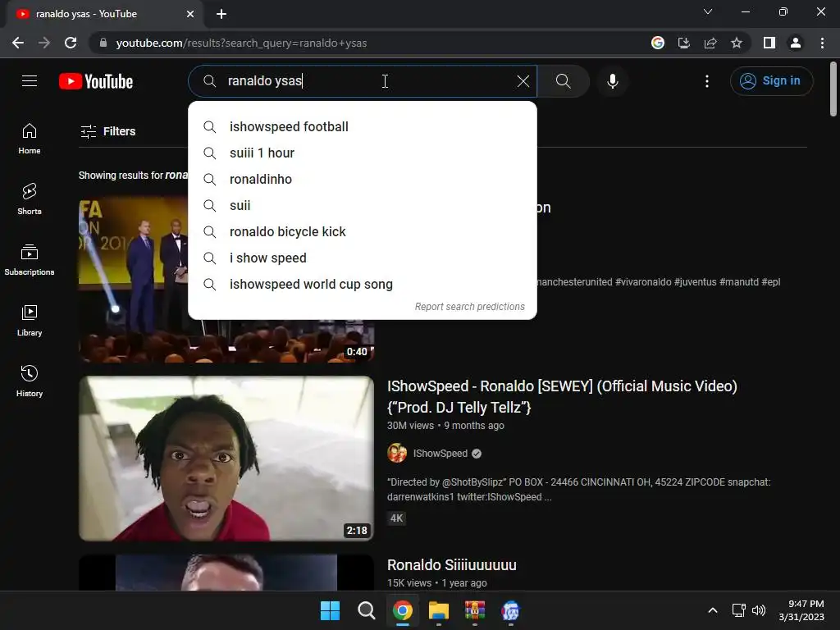Image resolution: width=840 pixels, height=630 pixels.
Task: Pick suggestion 'i show speed'
Action: coord(363,258)
